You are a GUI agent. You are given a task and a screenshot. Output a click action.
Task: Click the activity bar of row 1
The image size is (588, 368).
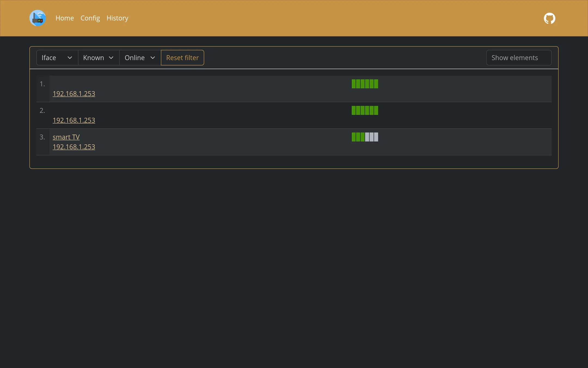[365, 84]
